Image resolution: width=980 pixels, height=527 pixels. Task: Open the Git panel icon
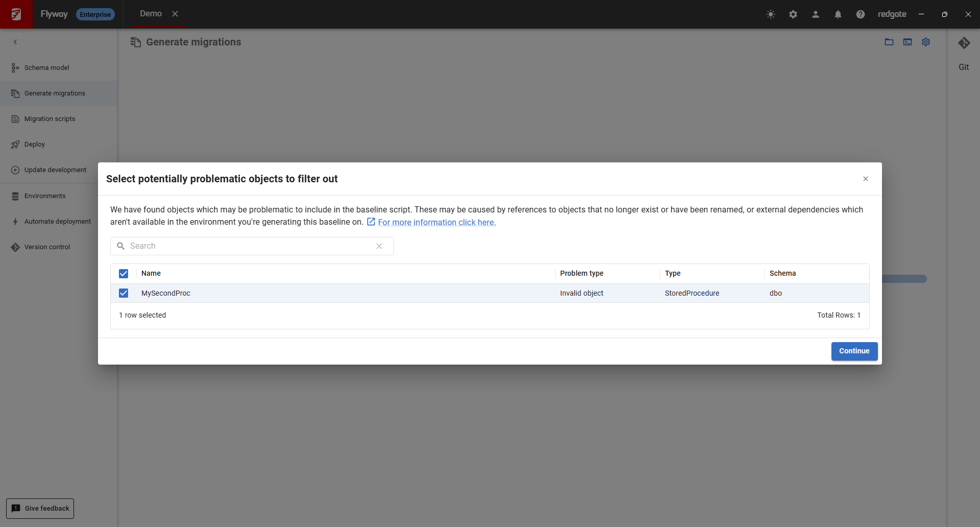point(964,43)
